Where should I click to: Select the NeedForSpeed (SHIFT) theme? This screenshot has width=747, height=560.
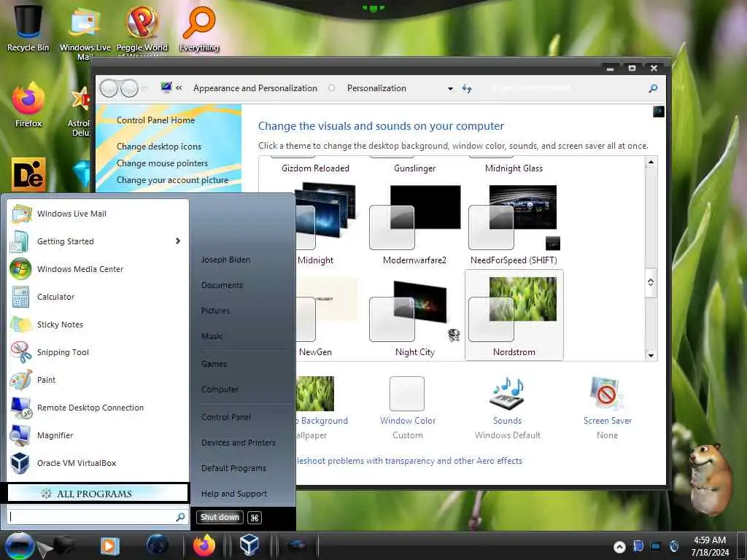[514, 224]
